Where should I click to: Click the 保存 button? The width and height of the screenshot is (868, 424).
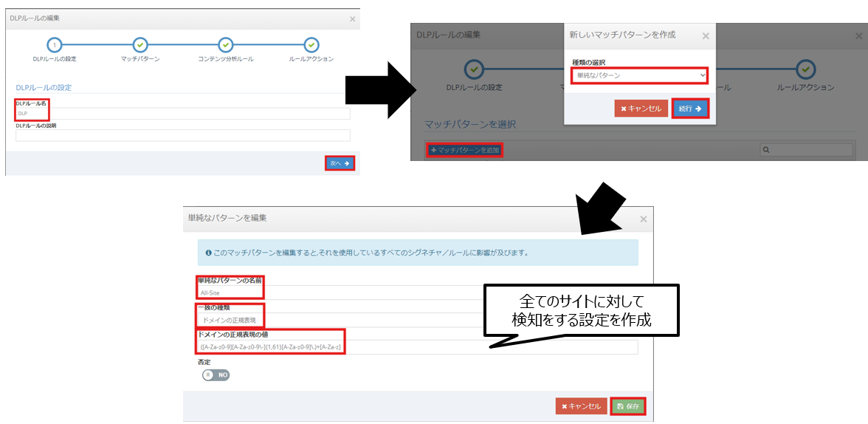[627, 406]
